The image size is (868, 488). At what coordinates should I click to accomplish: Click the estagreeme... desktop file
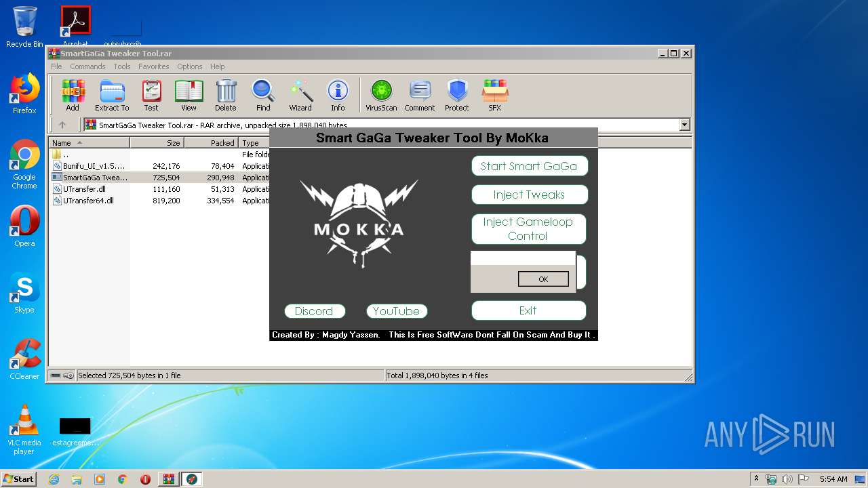click(x=75, y=432)
